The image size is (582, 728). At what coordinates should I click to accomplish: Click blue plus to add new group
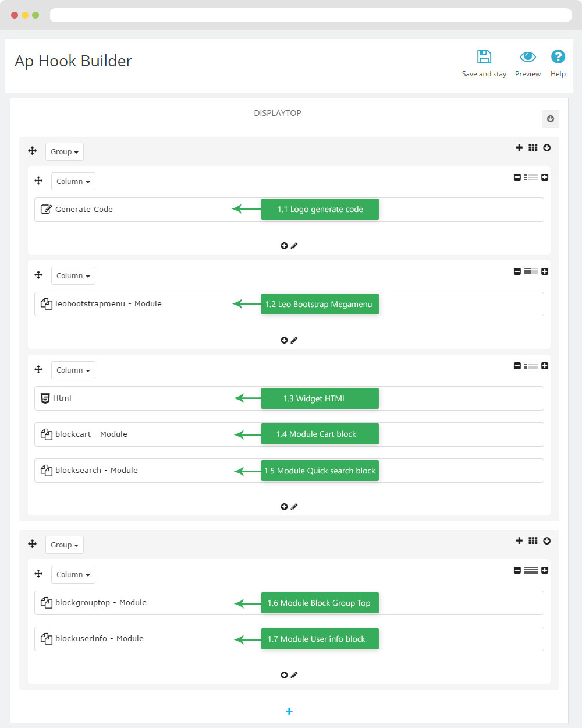click(289, 712)
